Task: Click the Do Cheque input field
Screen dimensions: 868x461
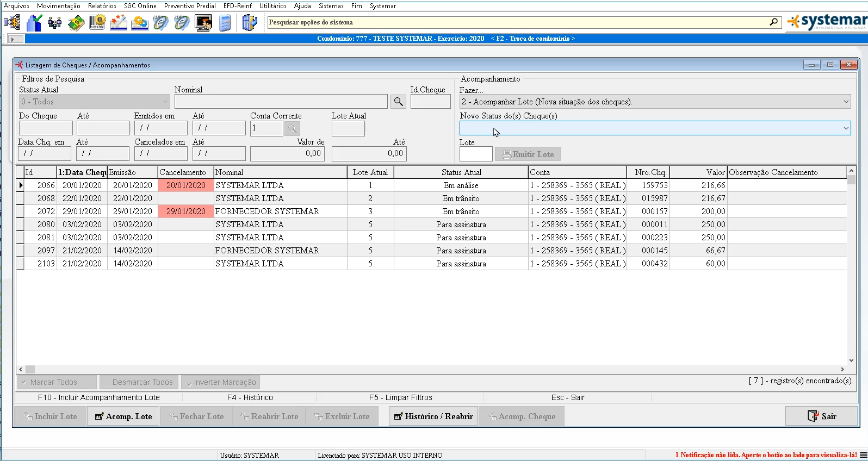Action: pyautogui.click(x=46, y=128)
